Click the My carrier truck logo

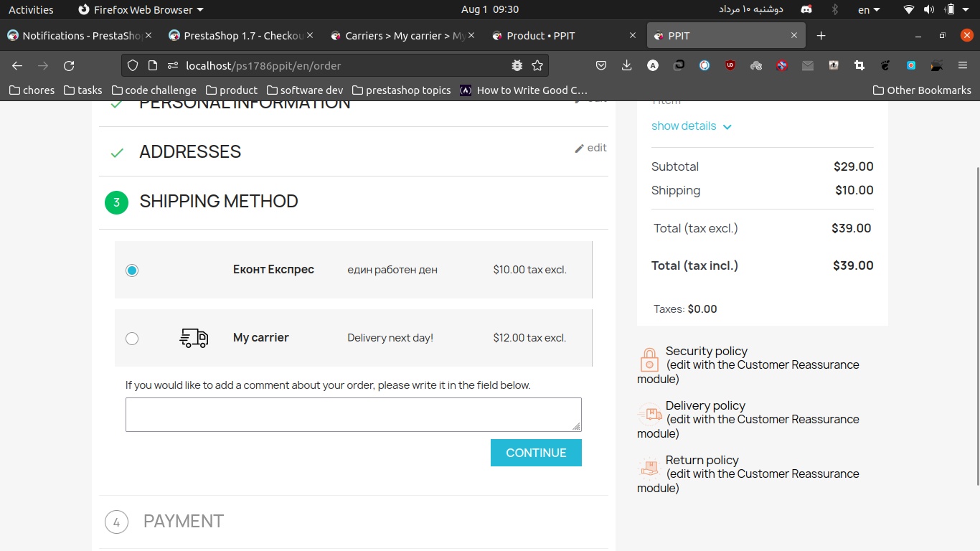pos(194,338)
